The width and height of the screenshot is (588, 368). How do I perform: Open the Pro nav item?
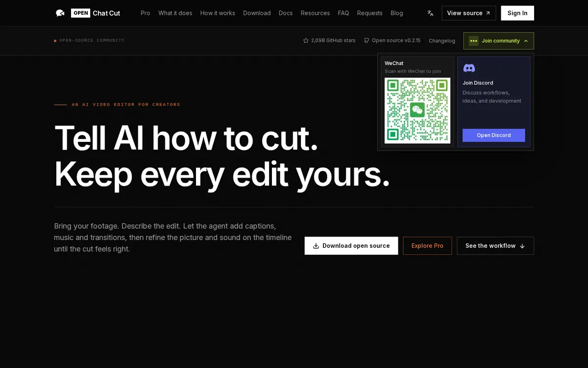(x=146, y=13)
